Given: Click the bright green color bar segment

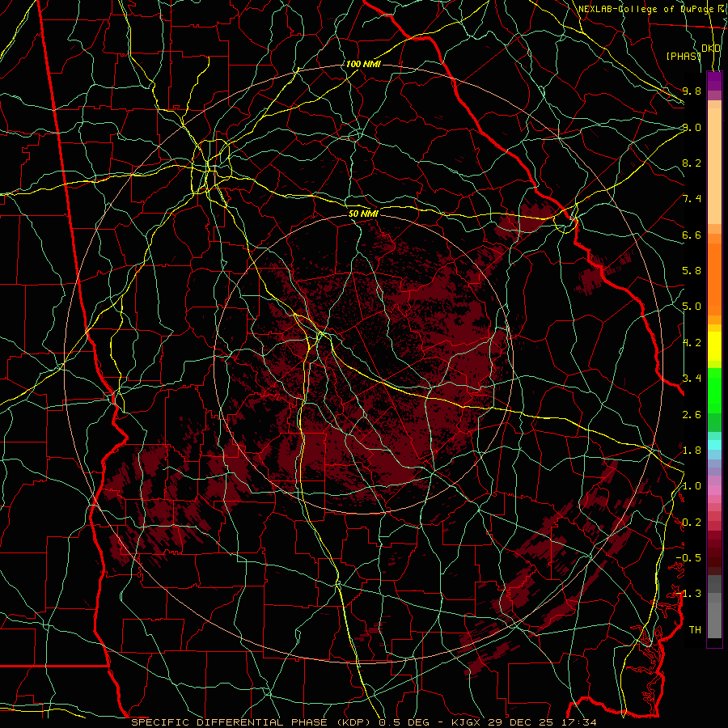Looking at the screenshot, I should coord(714,390).
